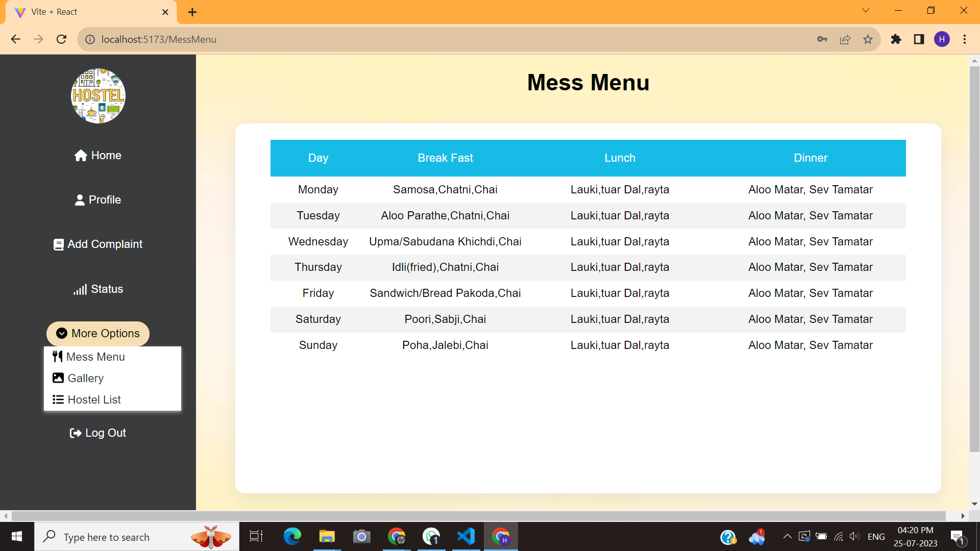Click the round Hostel logo
This screenshot has height=551, width=980.
(97, 96)
